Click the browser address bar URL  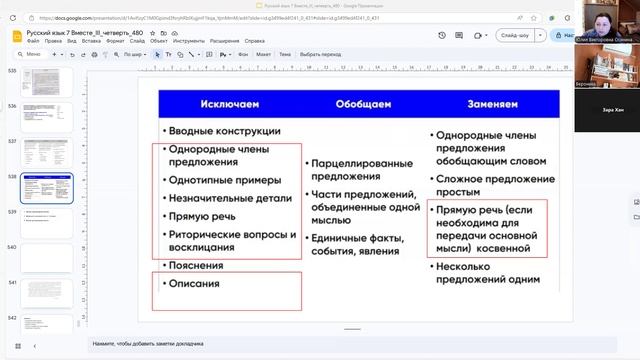(209, 18)
